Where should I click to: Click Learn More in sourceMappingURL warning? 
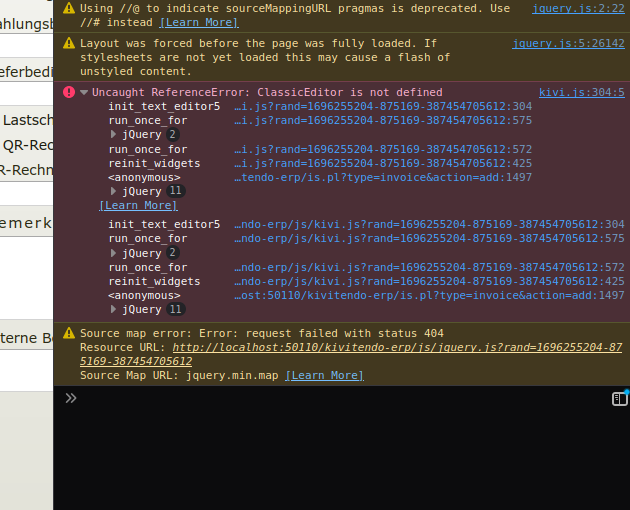199,22
